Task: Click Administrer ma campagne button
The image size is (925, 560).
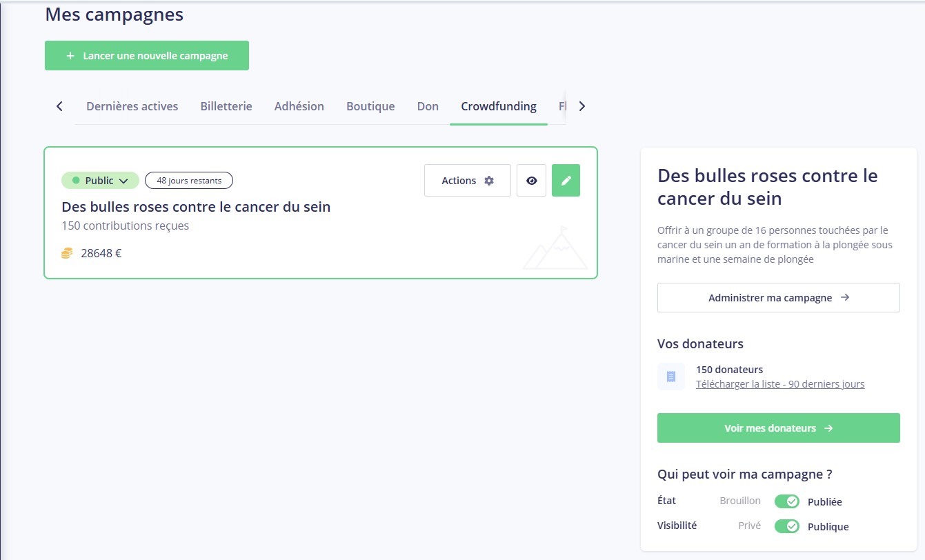Action: pos(778,298)
